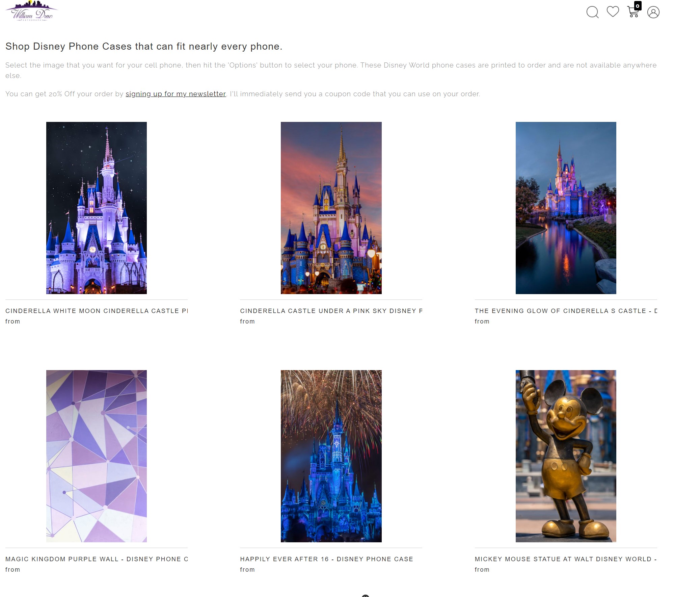Image resolution: width=700 pixels, height=597 pixels.
Task: Open the user account icon
Action: click(x=653, y=12)
